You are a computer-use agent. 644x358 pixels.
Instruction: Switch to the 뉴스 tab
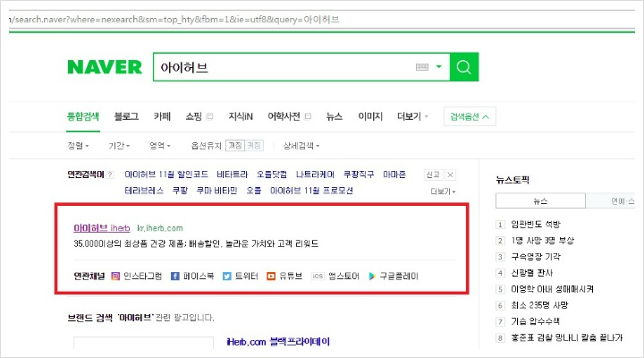pyautogui.click(x=334, y=116)
